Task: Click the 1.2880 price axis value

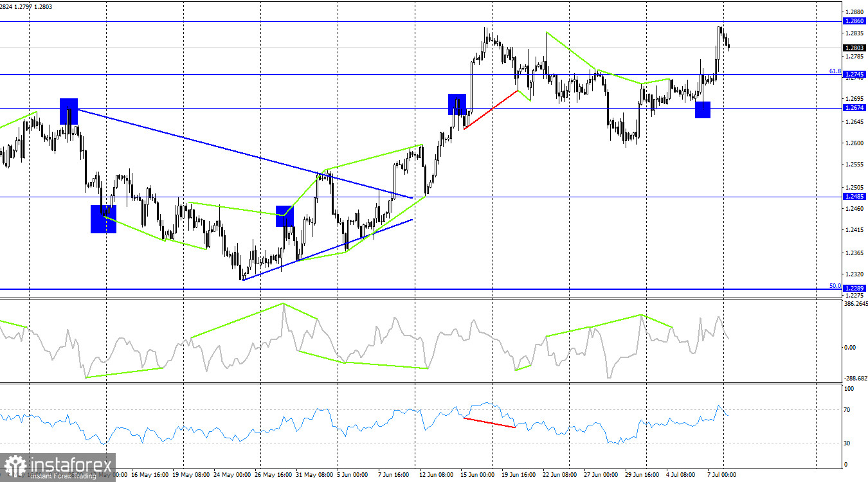Action: 855,12
